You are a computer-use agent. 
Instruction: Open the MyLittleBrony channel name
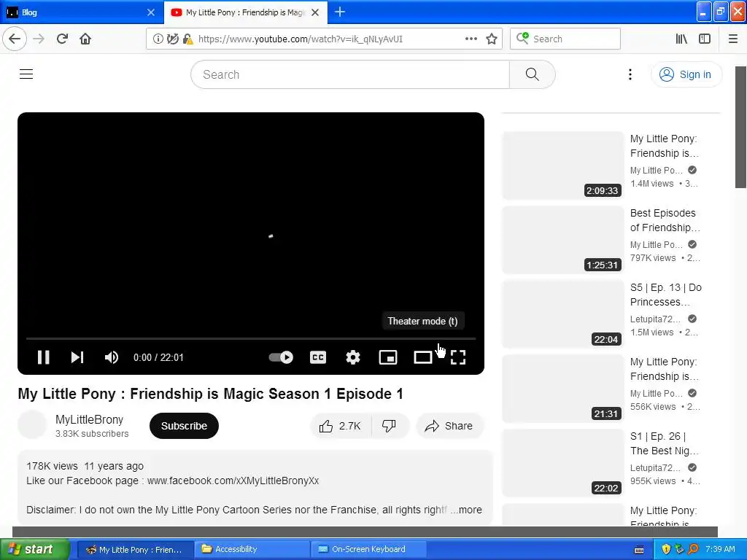[x=89, y=419]
